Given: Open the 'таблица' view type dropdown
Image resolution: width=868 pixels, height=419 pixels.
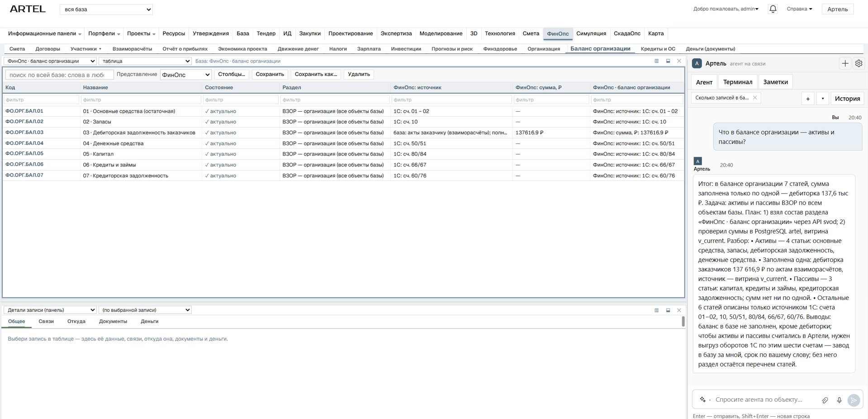Looking at the screenshot, I should (x=145, y=61).
